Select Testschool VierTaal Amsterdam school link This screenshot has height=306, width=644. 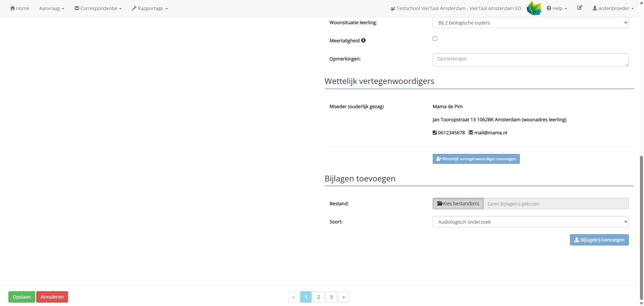pyautogui.click(x=456, y=8)
